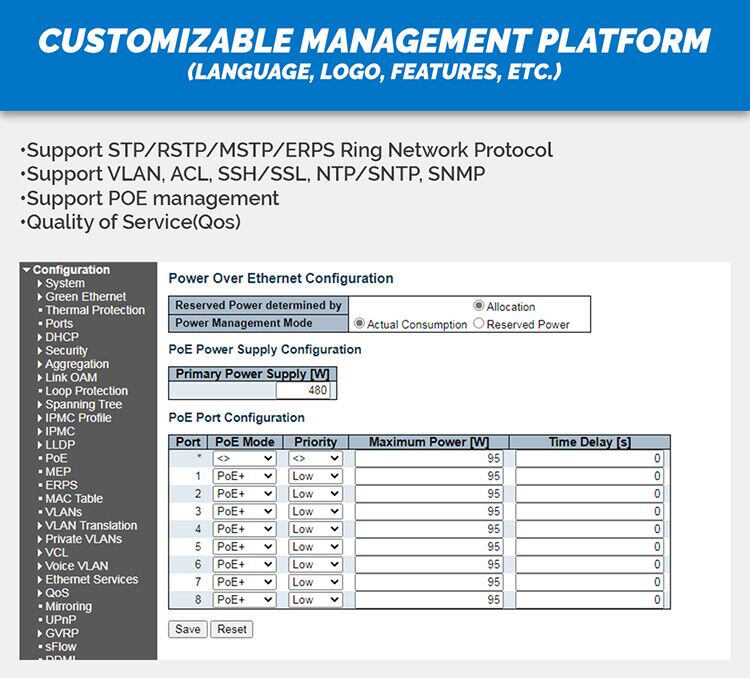This screenshot has width=750, height=678.
Task: Expand the Security menu item
Action: 66,351
